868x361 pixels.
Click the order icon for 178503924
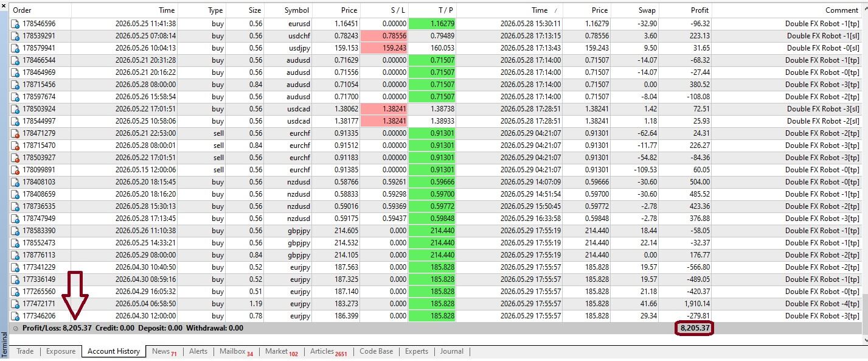click(16, 109)
